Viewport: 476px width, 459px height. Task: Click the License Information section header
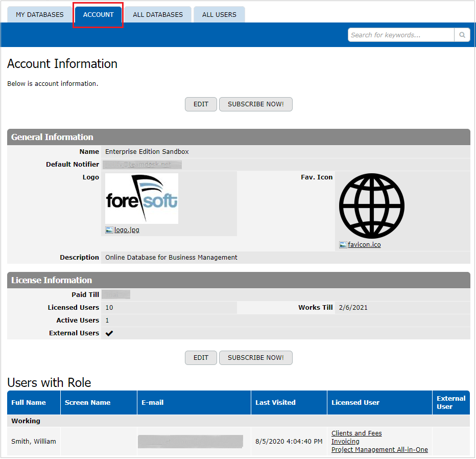coord(239,280)
